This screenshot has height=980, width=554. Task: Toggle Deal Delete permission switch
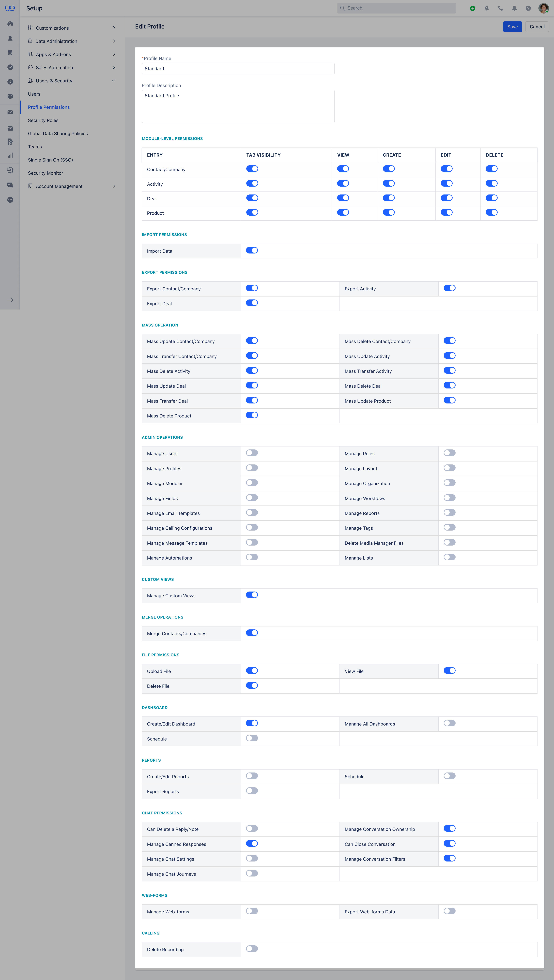point(492,198)
